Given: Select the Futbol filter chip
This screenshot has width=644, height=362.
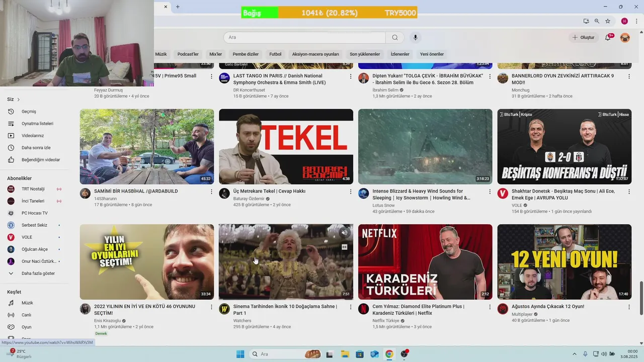Looking at the screenshot, I should (275, 54).
